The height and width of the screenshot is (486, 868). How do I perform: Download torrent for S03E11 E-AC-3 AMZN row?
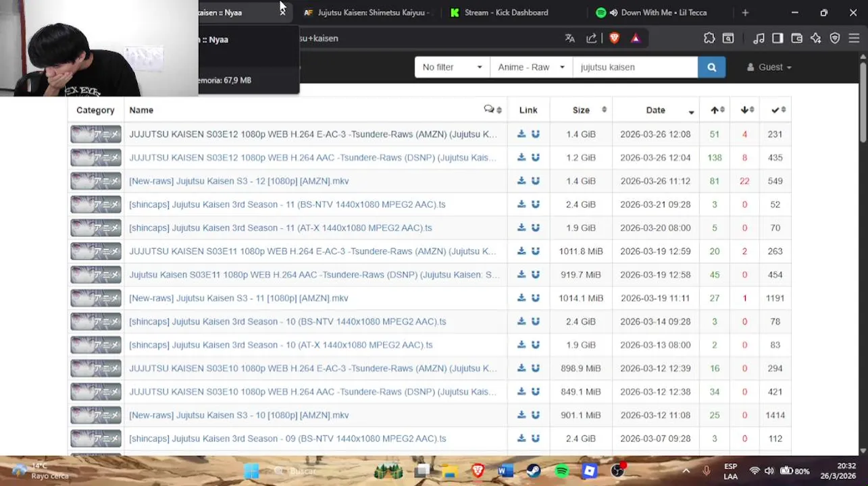click(521, 251)
